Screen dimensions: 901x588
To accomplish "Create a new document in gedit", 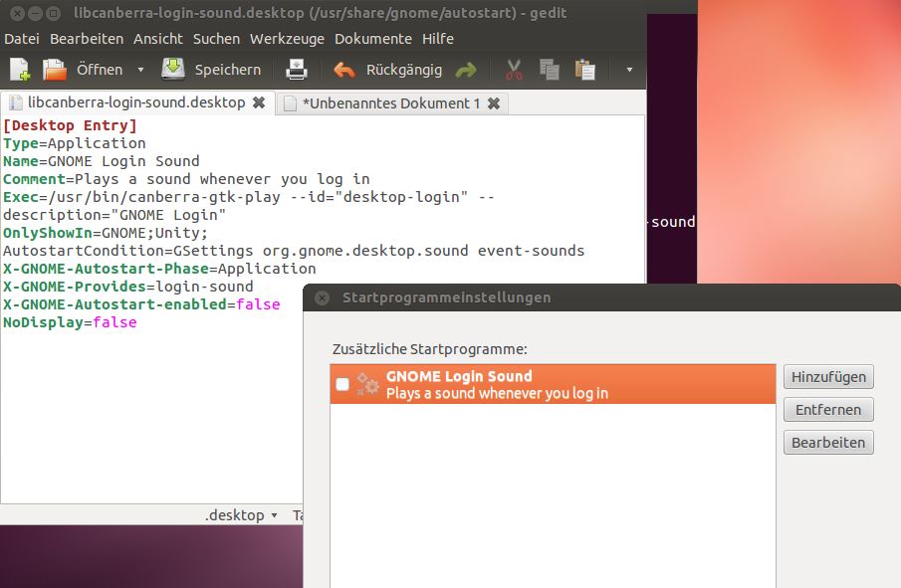I will click(x=20, y=70).
